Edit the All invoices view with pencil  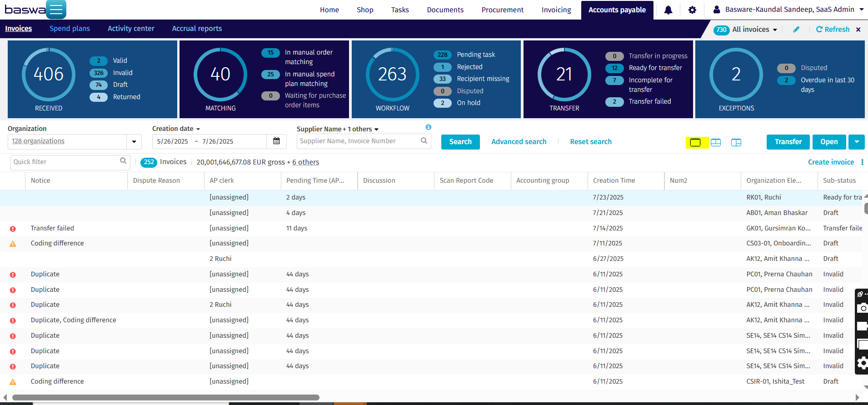(796, 30)
